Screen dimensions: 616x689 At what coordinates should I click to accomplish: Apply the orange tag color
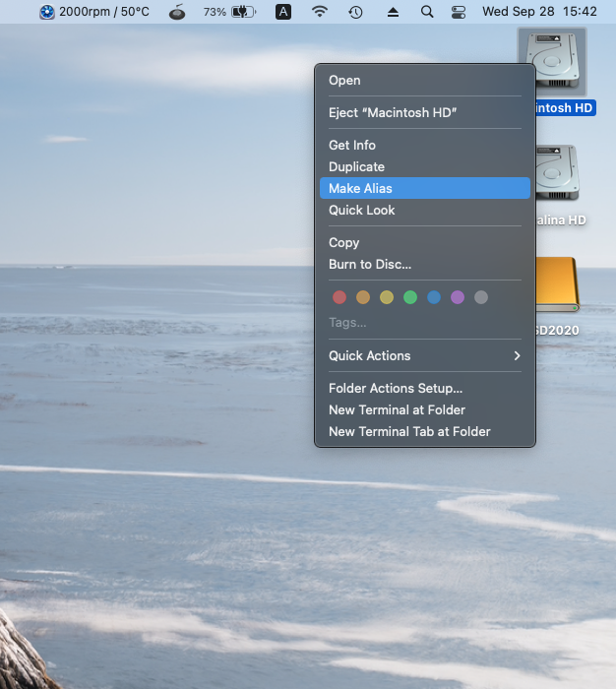tap(363, 297)
